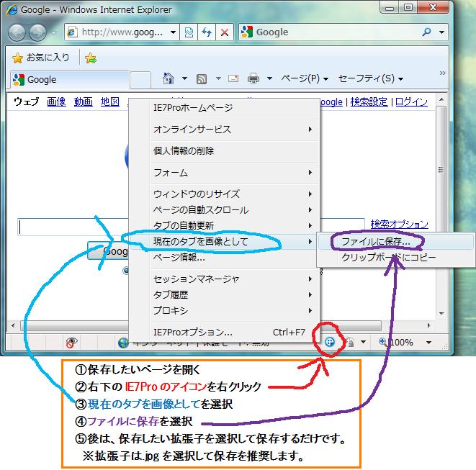Screen dimensions: 476x470
Task: Select 現在のタブを画像として menu item
Action: (x=224, y=242)
